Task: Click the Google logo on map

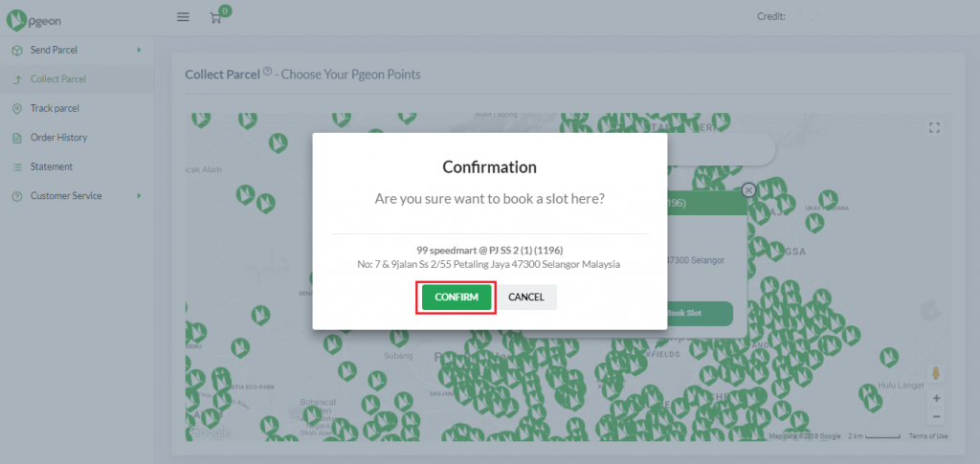Action: (x=210, y=432)
